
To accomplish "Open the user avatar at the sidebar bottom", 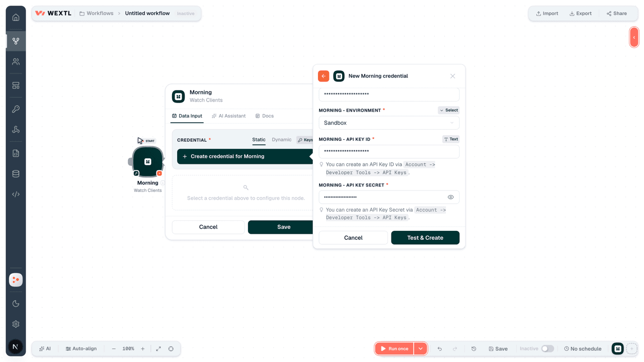I will click(x=15, y=346).
